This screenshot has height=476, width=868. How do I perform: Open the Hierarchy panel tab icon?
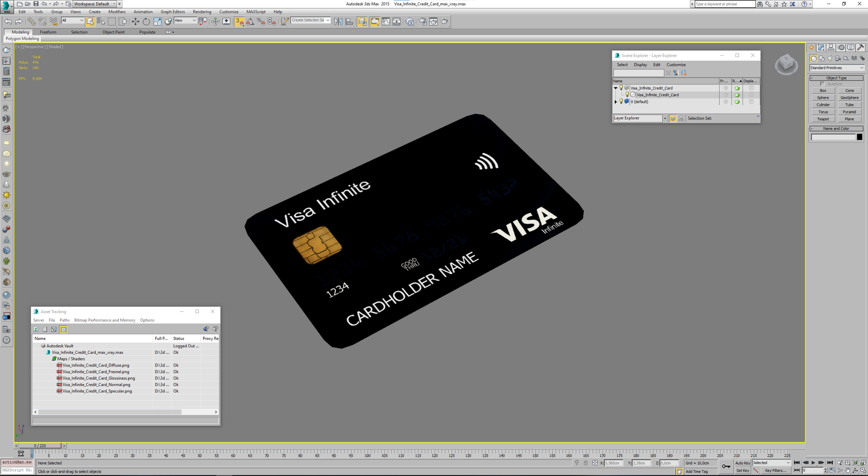click(831, 48)
